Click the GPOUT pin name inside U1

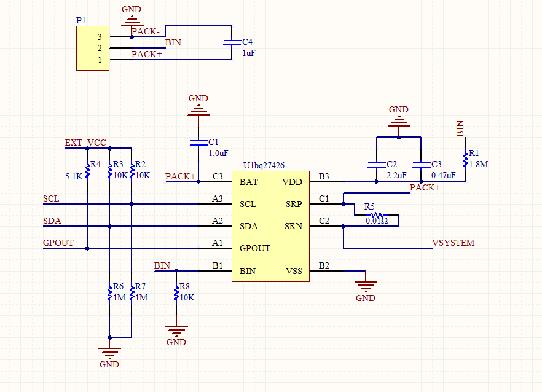255,249
